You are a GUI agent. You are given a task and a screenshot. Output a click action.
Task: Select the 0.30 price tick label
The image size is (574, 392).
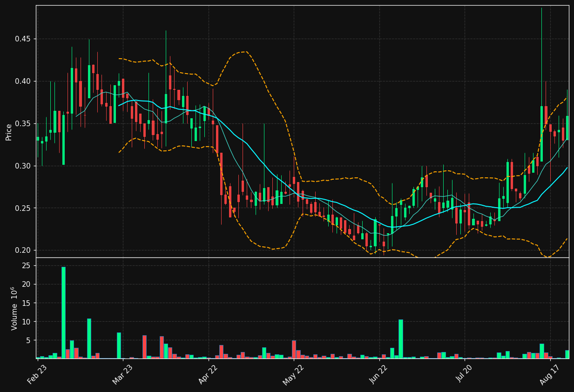[23, 166]
